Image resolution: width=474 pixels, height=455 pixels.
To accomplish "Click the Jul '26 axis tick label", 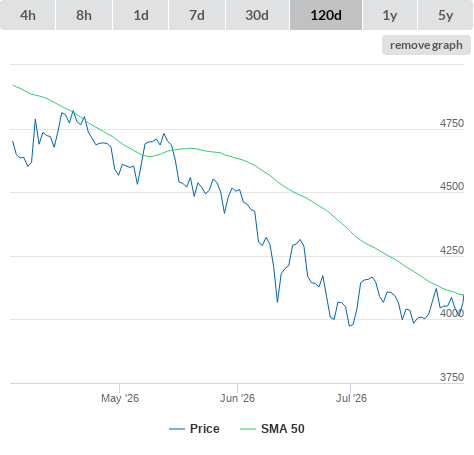I will tap(351, 398).
